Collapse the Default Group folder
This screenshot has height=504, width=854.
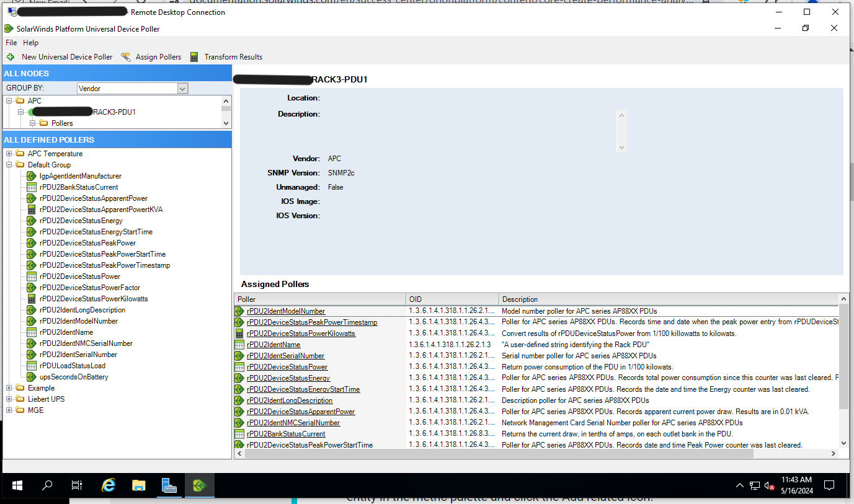9,165
